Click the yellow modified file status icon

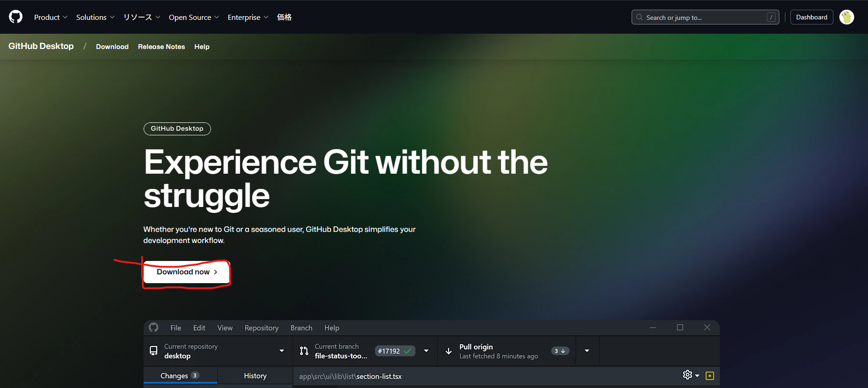click(x=710, y=376)
